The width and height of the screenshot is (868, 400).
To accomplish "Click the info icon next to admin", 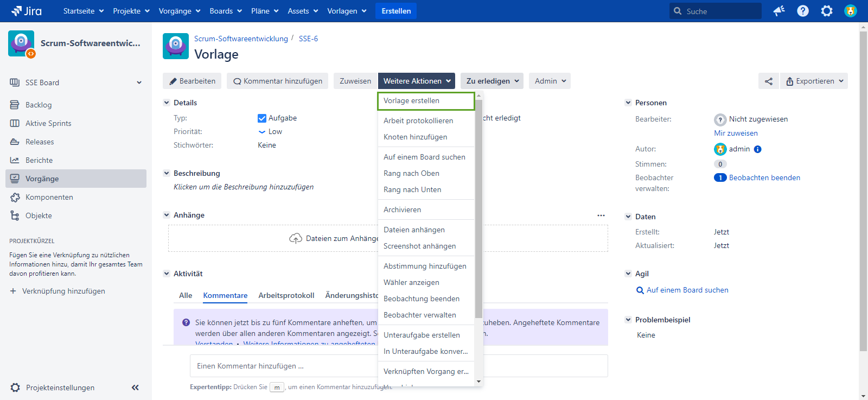I will (758, 149).
